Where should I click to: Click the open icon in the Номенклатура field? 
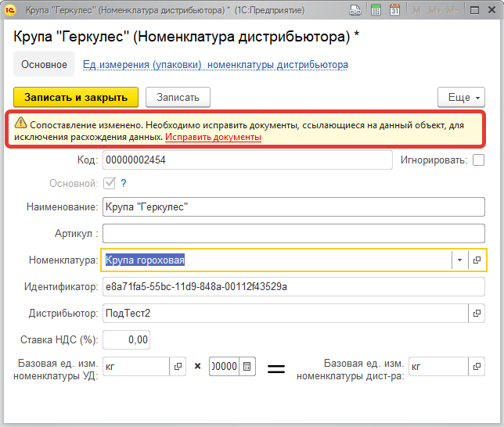click(x=477, y=260)
